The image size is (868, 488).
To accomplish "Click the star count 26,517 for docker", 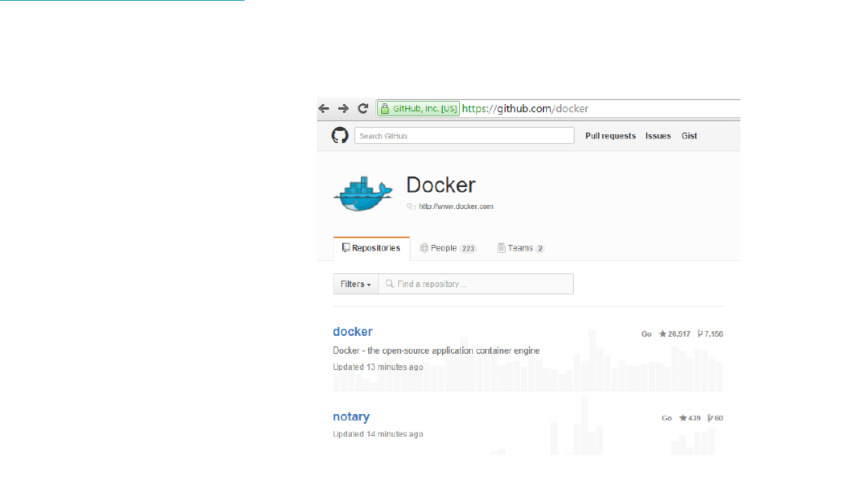I will point(675,334).
